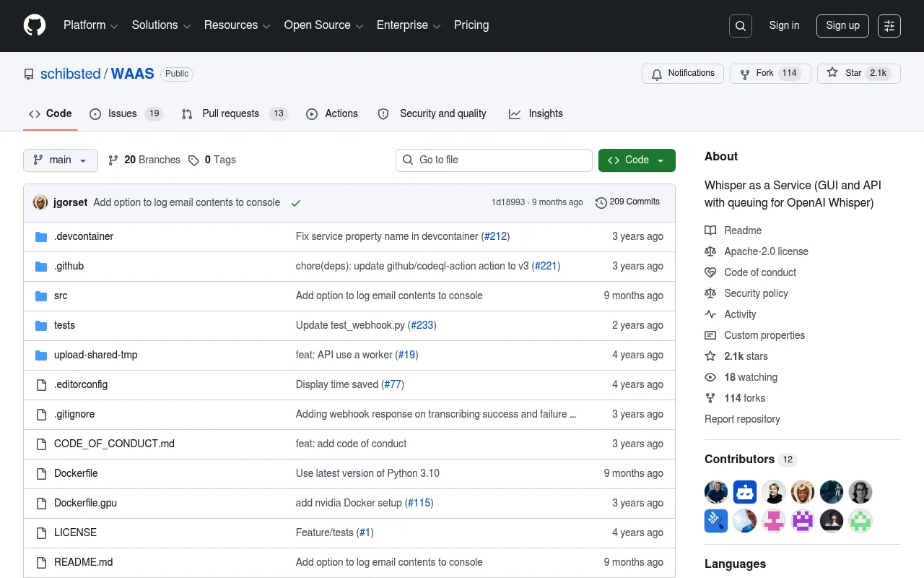Viewport: 924px width, 578px height.
Task: Fork the repository
Action: click(771, 74)
